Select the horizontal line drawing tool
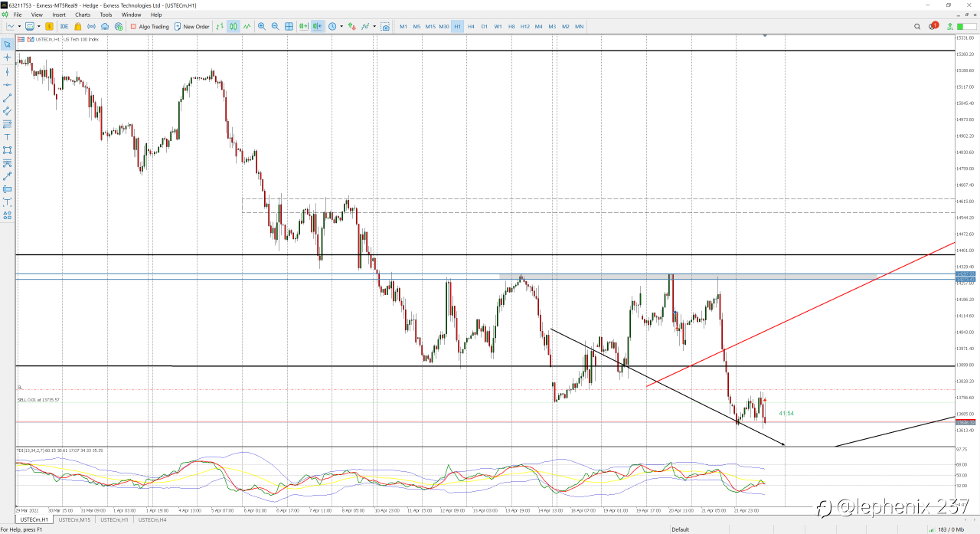This screenshot has height=534, width=980. [x=8, y=84]
